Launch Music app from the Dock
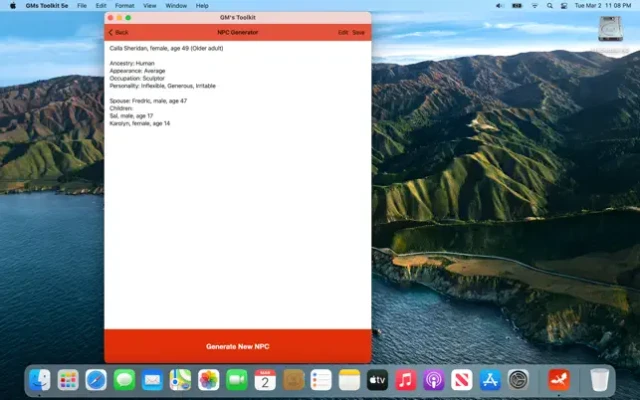The width and height of the screenshot is (640, 400). (x=405, y=379)
